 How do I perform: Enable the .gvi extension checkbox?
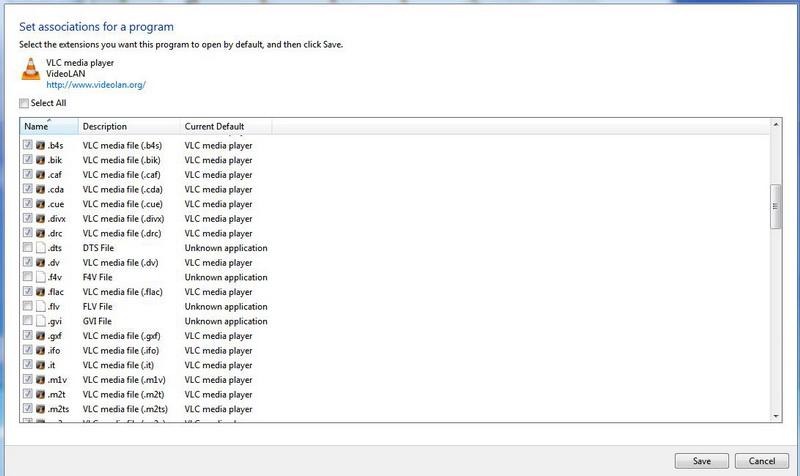click(x=28, y=320)
